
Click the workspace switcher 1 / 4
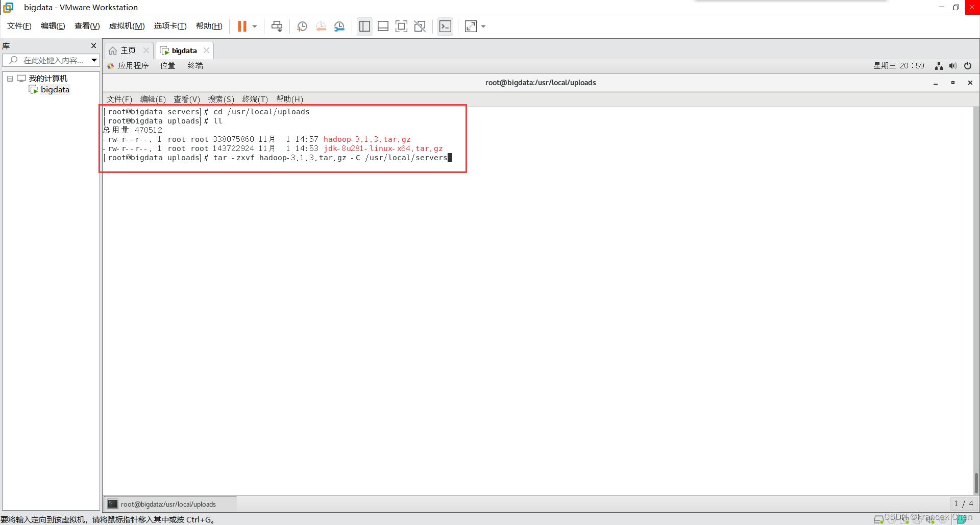click(x=964, y=504)
